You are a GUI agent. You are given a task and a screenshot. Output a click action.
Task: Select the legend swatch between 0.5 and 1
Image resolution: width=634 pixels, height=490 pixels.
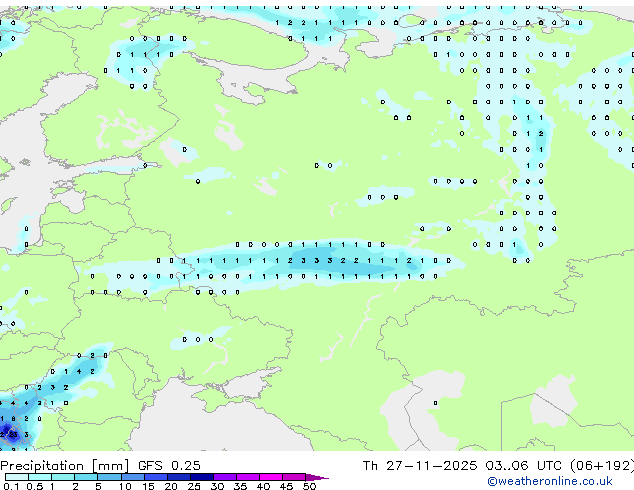coord(40,477)
